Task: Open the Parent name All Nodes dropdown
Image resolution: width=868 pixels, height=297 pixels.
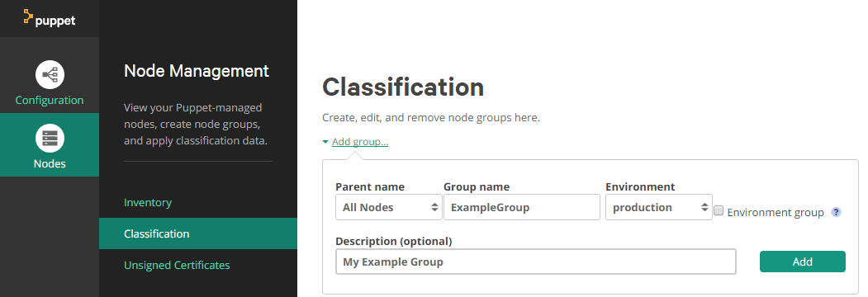Action: coord(389,207)
